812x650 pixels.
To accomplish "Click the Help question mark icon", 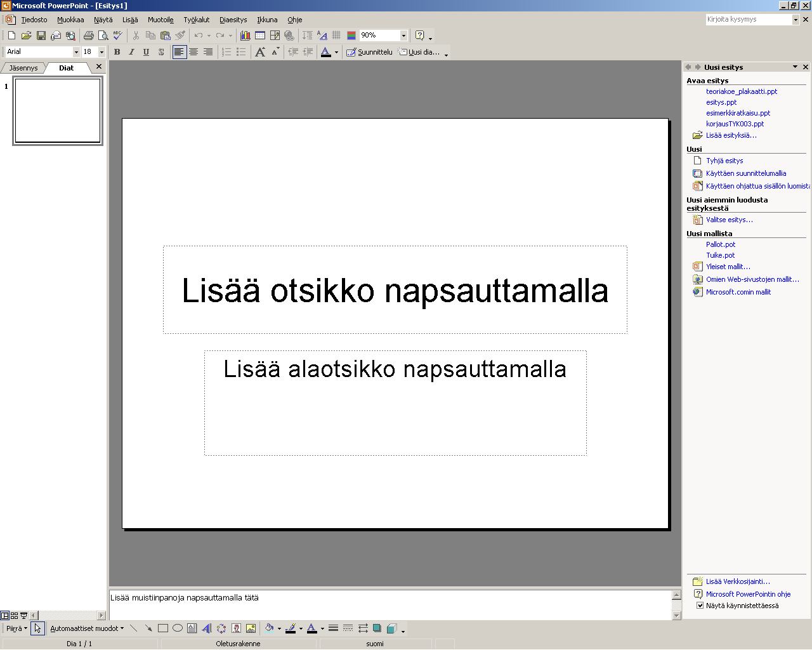I will (x=419, y=36).
